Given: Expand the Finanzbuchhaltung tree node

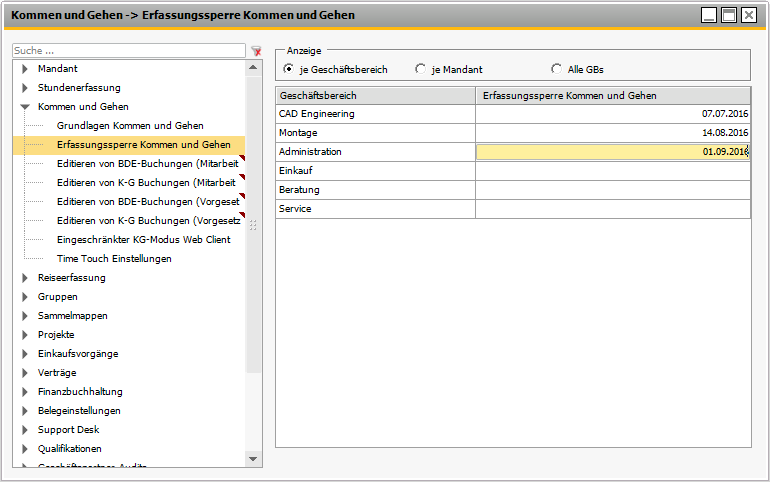Looking at the screenshot, I should 25,392.
